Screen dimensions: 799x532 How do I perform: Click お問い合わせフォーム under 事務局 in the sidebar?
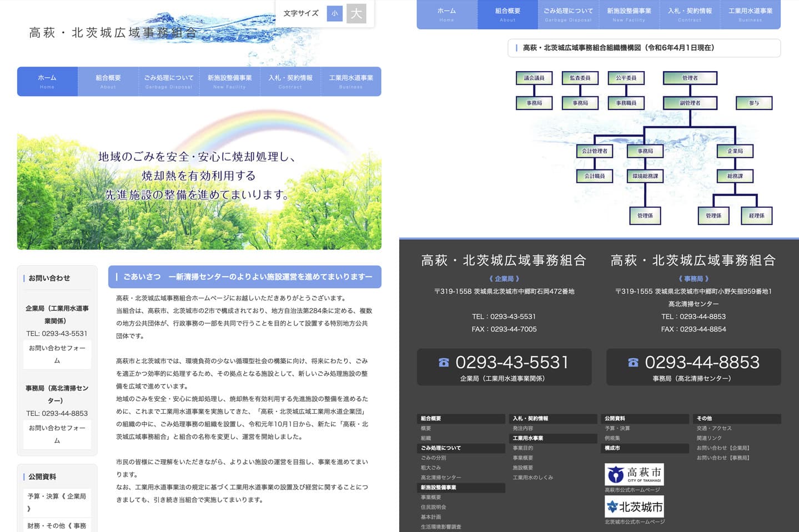(x=57, y=434)
